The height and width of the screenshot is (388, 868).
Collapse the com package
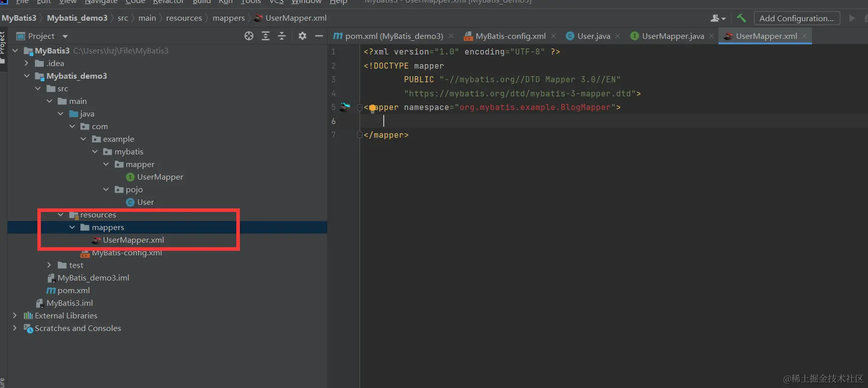point(72,126)
